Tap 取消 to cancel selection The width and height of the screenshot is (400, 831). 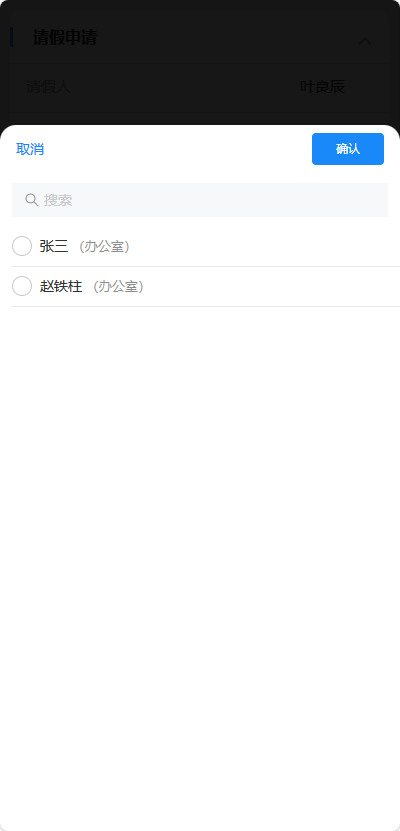coord(30,149)
